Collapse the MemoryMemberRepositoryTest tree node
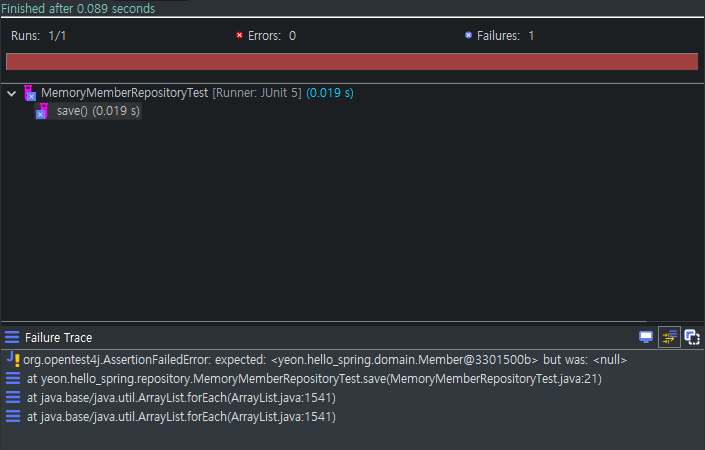 click(x=12, y=94)
